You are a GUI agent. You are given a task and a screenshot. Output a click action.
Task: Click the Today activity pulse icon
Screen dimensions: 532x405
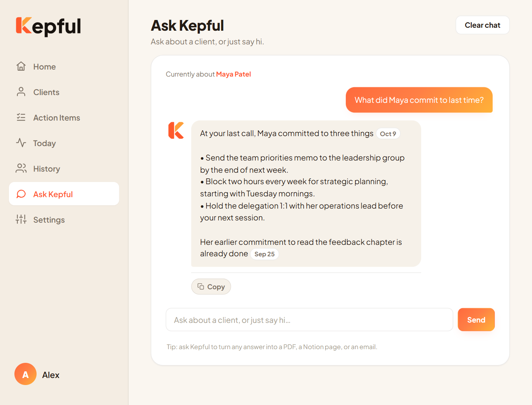(21, 143)
